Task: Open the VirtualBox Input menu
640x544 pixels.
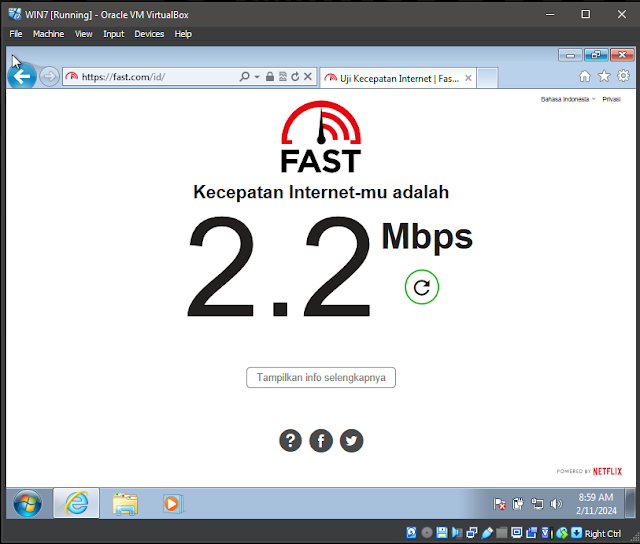Action: (113, 34)
